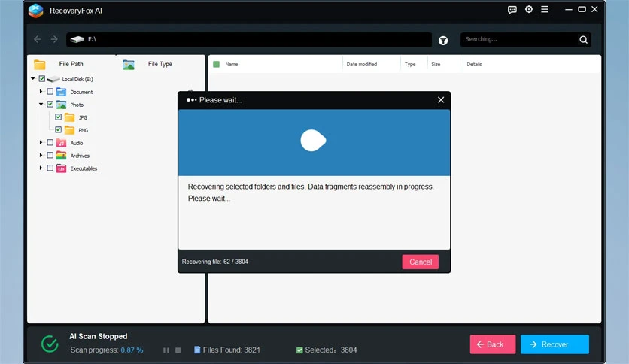The width and height of the screenshot is (629, 364).
Task: Sort by the Name column header
Action: point(232,64)
